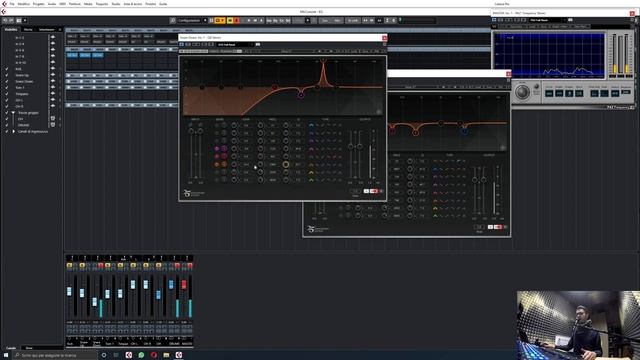Uncheck Snare Down in the visibility list
Screen dimensions: 640x360
coord(7,81)
